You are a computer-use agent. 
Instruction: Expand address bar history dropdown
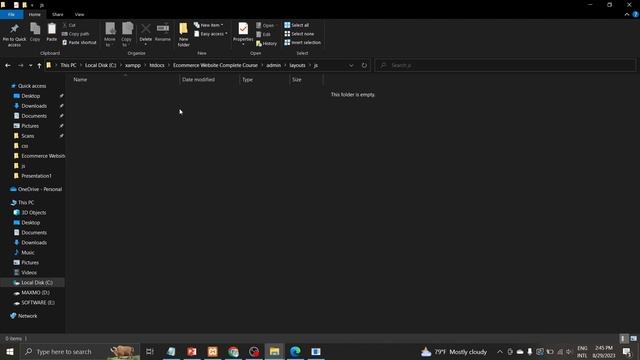351,65
